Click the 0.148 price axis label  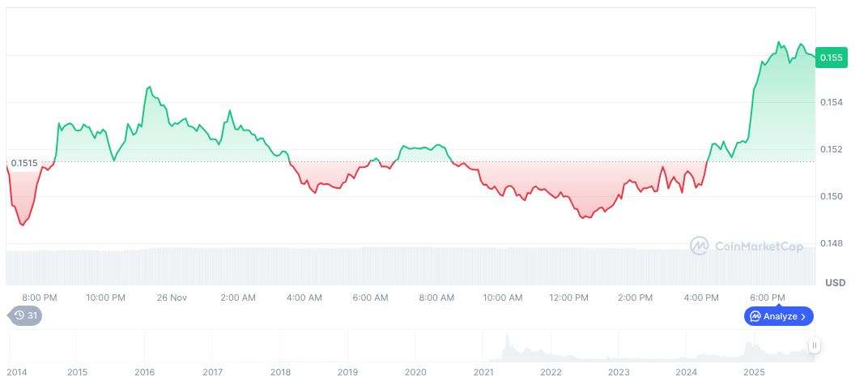832,243
